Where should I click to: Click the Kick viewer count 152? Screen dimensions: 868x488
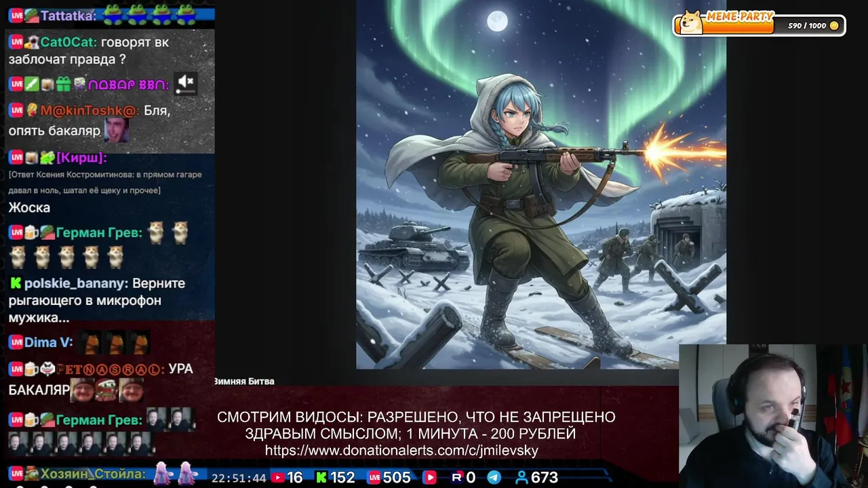tap(342, 478)
